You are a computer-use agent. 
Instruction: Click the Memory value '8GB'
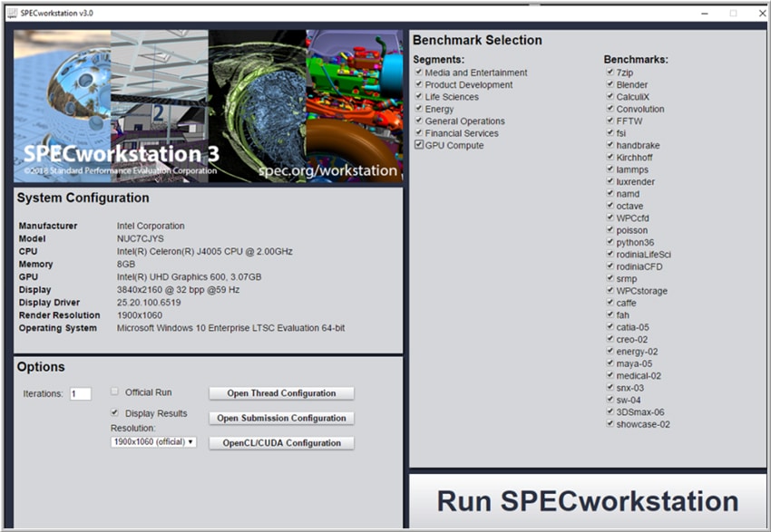click(126, 264)
